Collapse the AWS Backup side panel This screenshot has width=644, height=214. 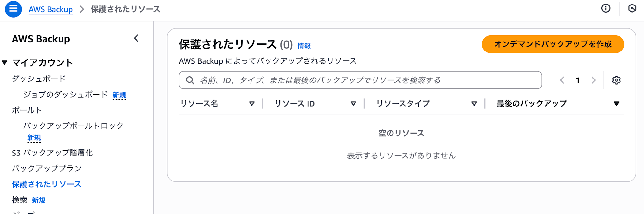pyautogui.click(x=136, y=38)
